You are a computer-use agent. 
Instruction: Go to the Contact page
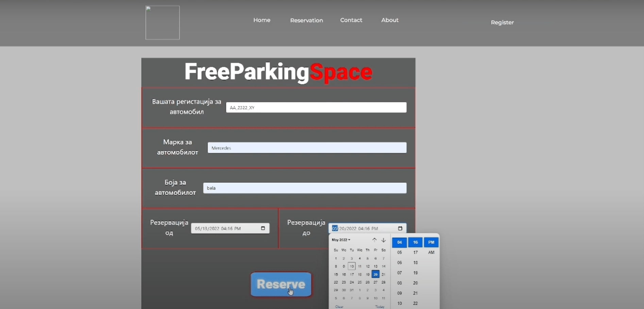(351, 20)
